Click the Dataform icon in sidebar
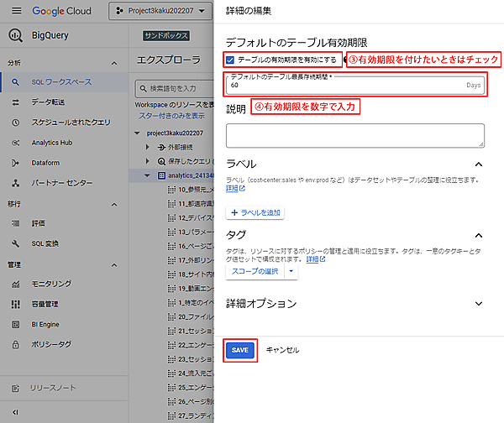 click(x=15, y=163)
